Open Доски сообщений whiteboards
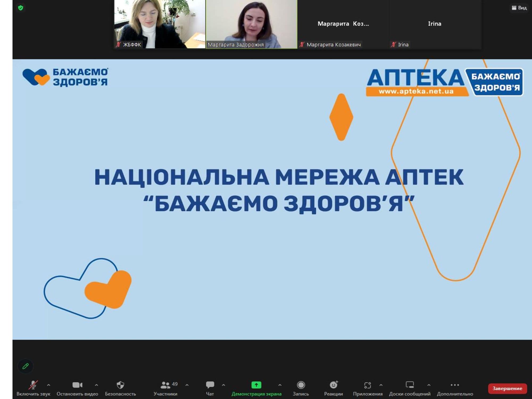Viewport: 532px width, 399px height. click(x=410, y=388)
